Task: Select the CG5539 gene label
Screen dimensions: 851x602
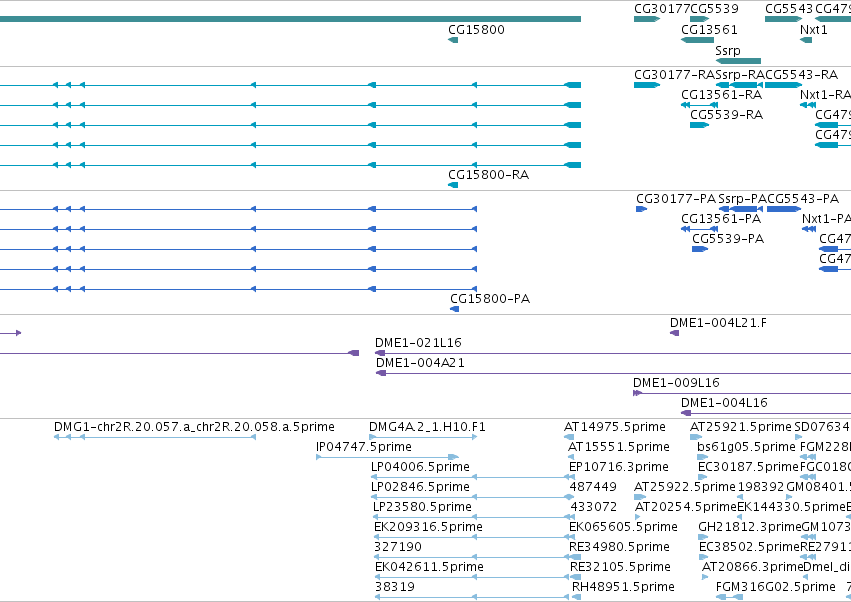Action: 714,9
